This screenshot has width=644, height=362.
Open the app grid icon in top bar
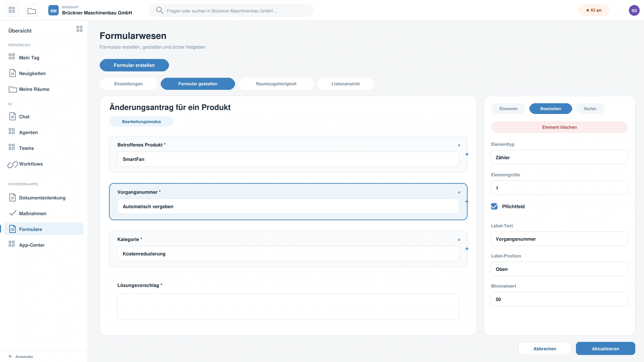(x=12, y=11)
